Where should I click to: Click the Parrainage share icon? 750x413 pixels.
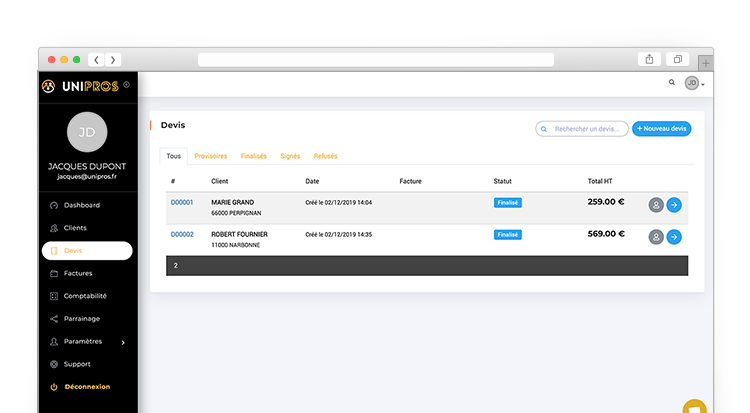(54, 319)
